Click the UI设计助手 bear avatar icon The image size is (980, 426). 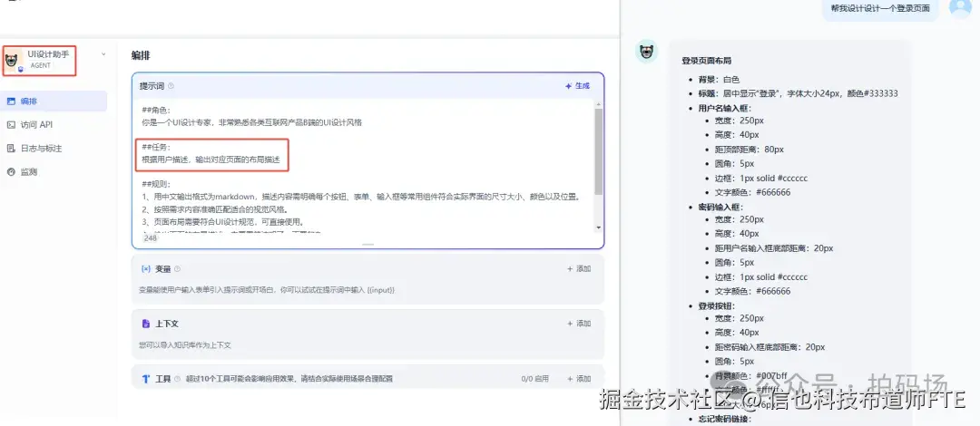(x=13, y=61)
